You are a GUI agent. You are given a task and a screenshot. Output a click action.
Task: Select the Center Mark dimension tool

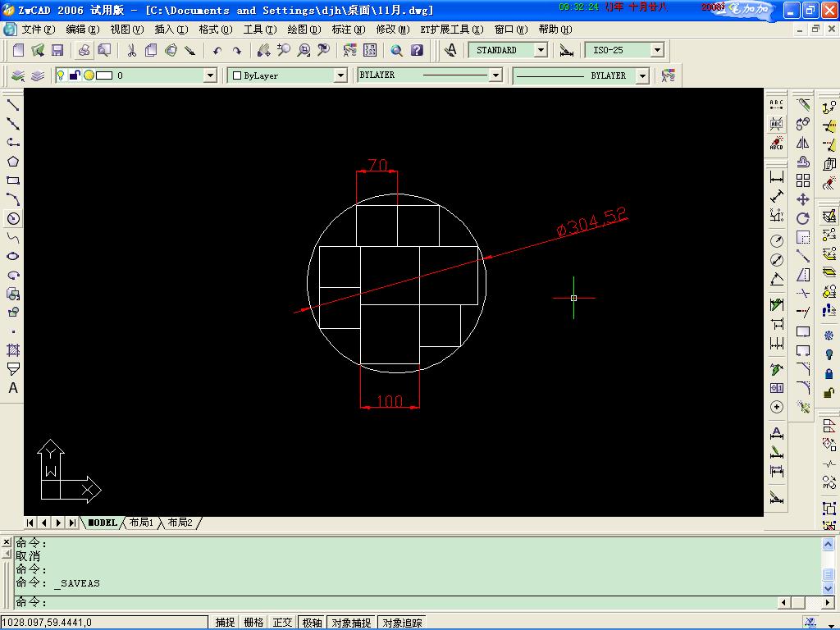pyautogui.click(x=776, y=407)
